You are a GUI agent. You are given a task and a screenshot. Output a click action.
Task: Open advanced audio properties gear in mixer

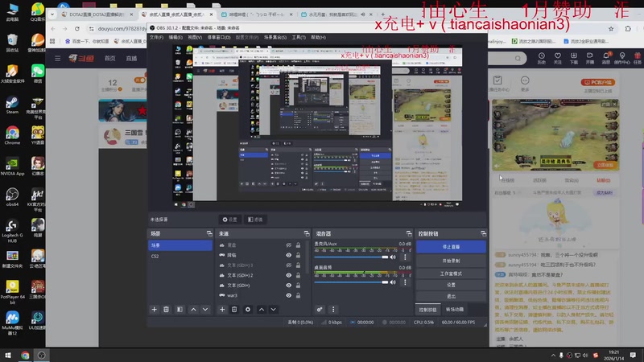tap(320, 310)
